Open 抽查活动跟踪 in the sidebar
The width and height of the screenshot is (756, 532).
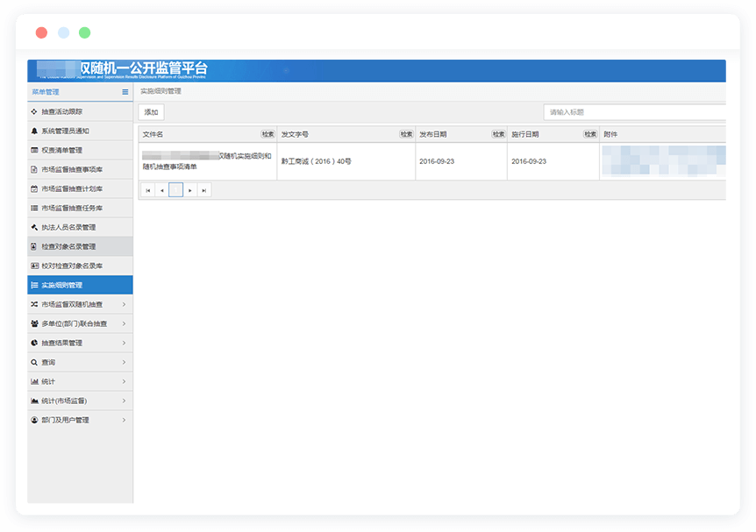click(64, 112)
